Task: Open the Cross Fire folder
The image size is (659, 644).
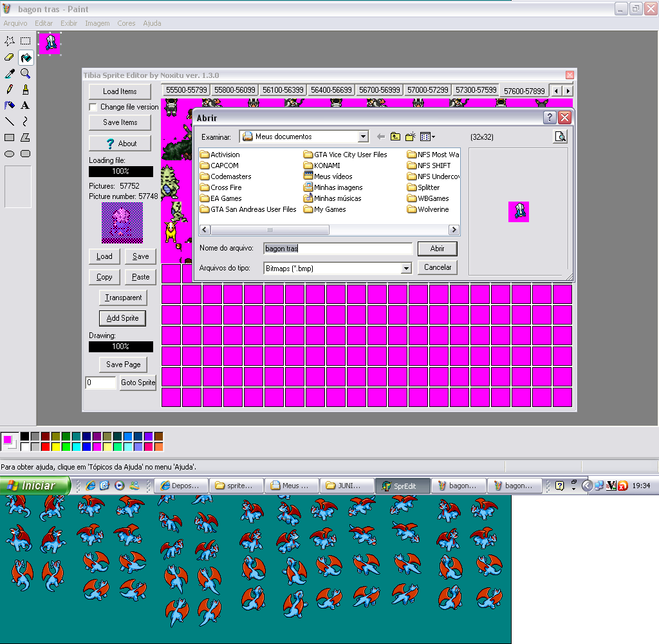Action: click(x=221, y=187)
